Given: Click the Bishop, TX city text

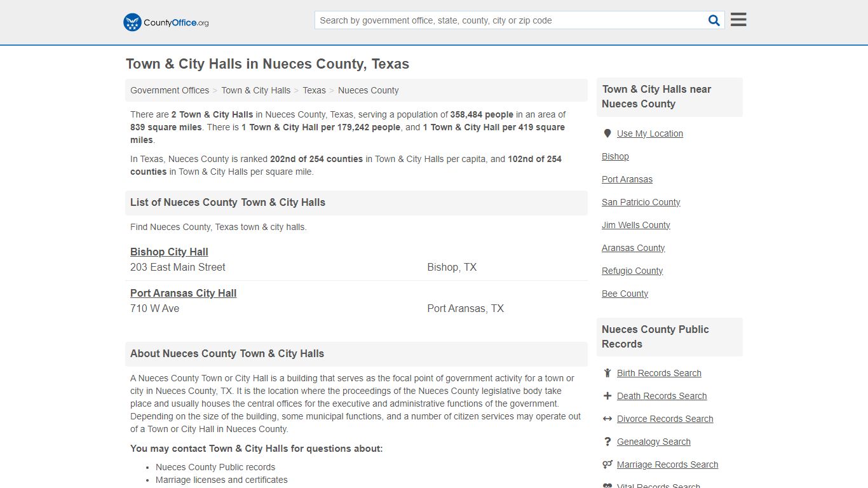Looking at the screenshot, I should click(452, 268).
